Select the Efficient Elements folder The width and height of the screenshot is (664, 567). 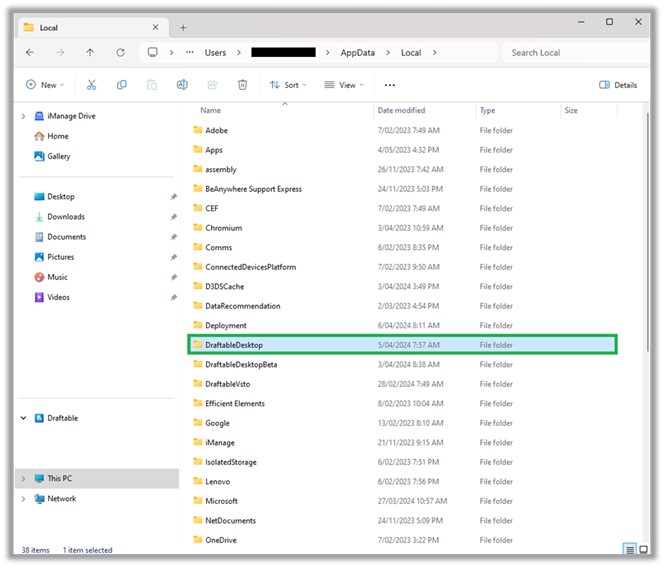click(x=402, y=403)
